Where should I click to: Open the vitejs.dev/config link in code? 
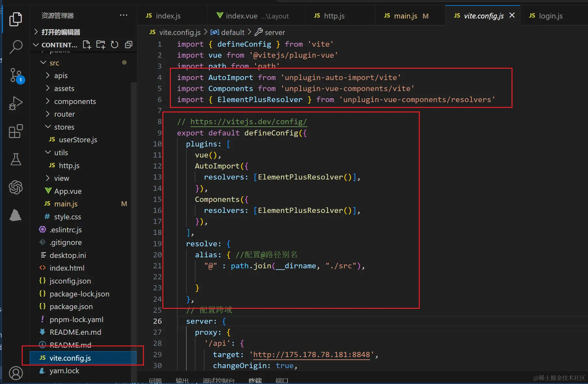point(248,122)
